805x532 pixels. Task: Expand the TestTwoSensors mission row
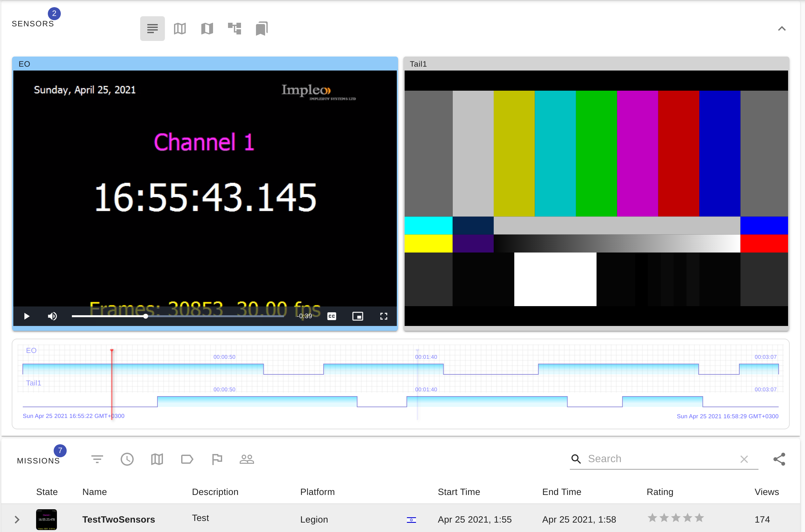[17, 519]
